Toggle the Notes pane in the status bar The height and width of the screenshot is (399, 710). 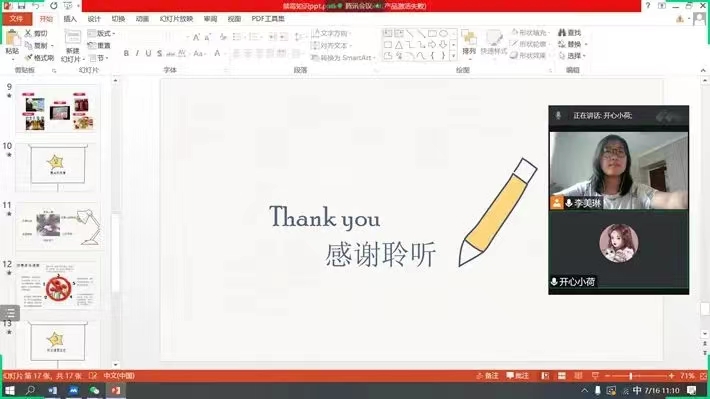(487, 376)
